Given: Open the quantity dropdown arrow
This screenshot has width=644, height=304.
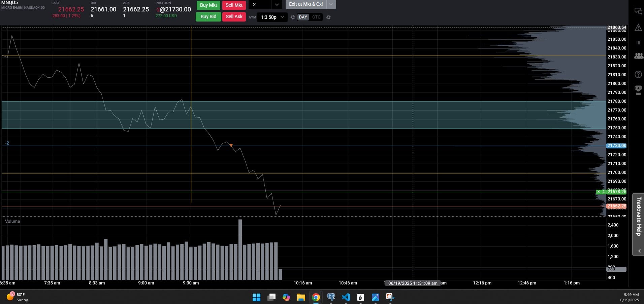Looking at the screenshot, I should coord(277,5).
